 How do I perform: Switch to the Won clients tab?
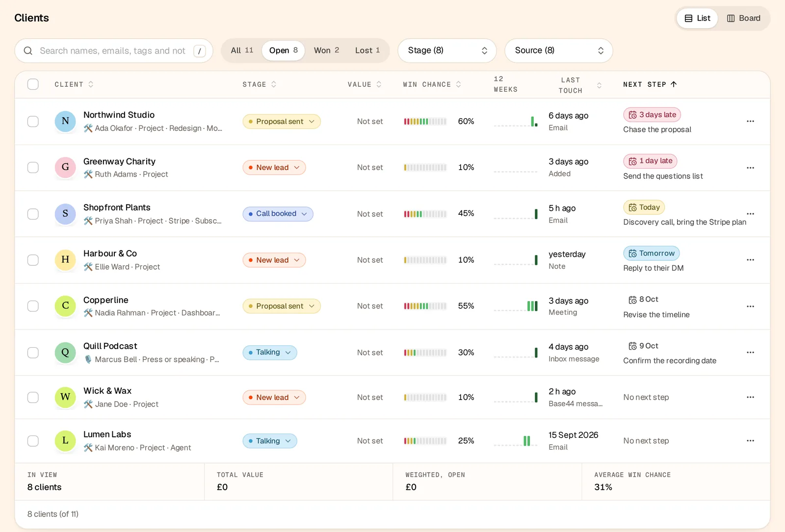click(x=327, y=51)
